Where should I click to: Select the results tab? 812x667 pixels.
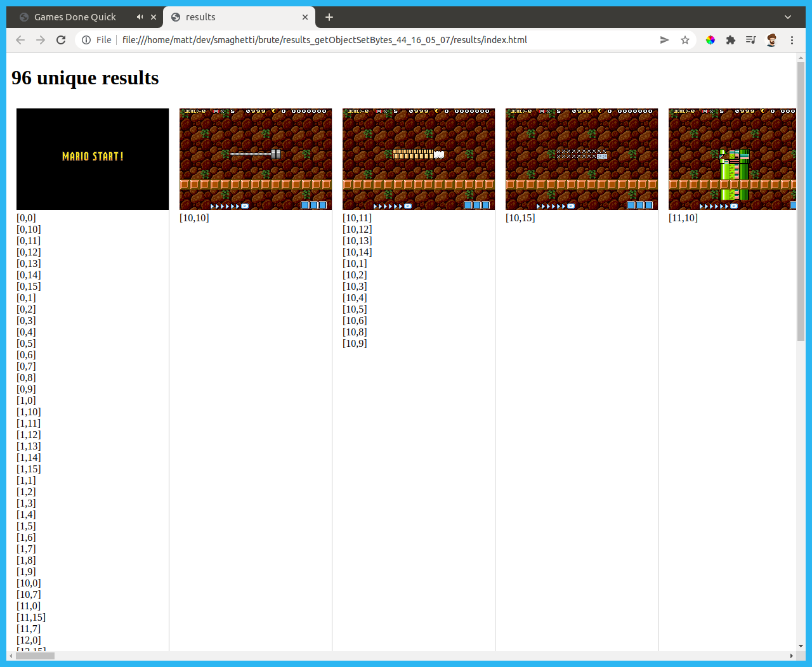239,17
